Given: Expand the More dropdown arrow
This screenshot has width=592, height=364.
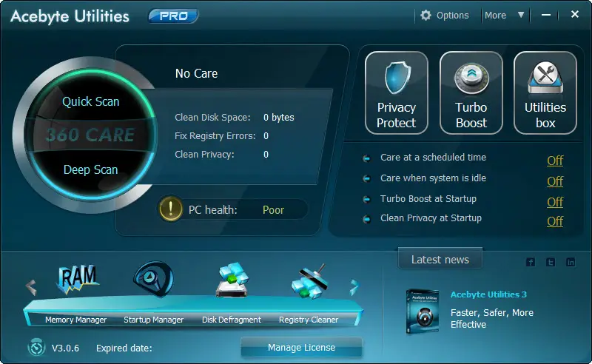Looking at the screenshot, I should click(521, 15).
